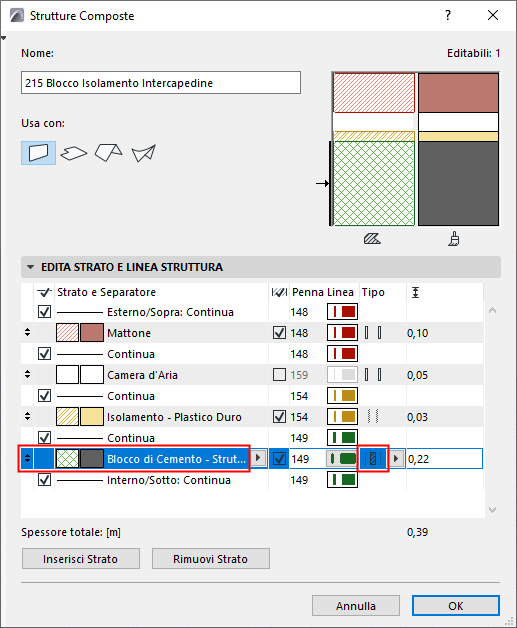The width and height of the screenshot is (517, 628).
Task: Uncheck Isolamento end line checkbox
Action: [x=279, y=417]
